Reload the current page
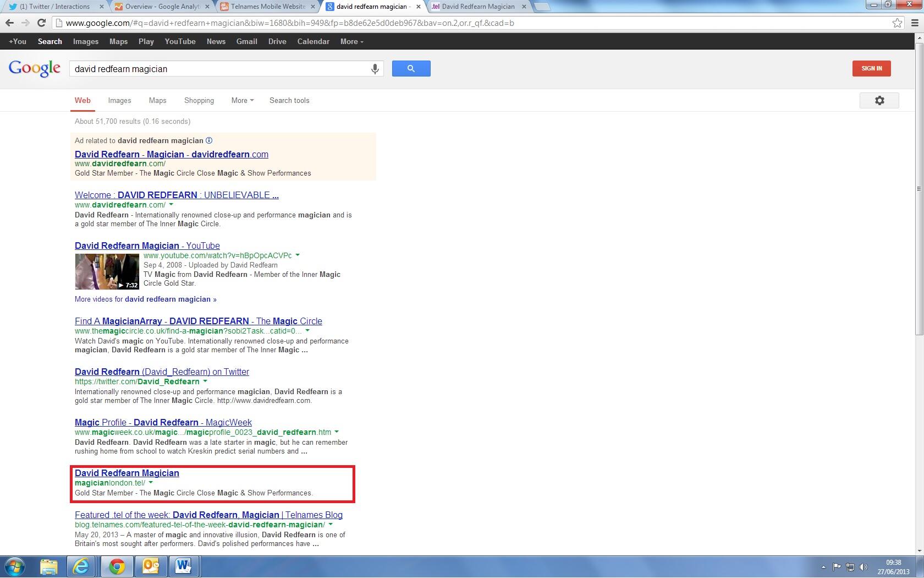This screenshot has width=924, height=578. tap(41, 23)
